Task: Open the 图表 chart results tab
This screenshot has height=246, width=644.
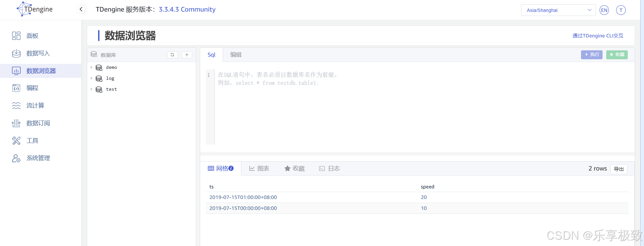Action: point(259,169)
